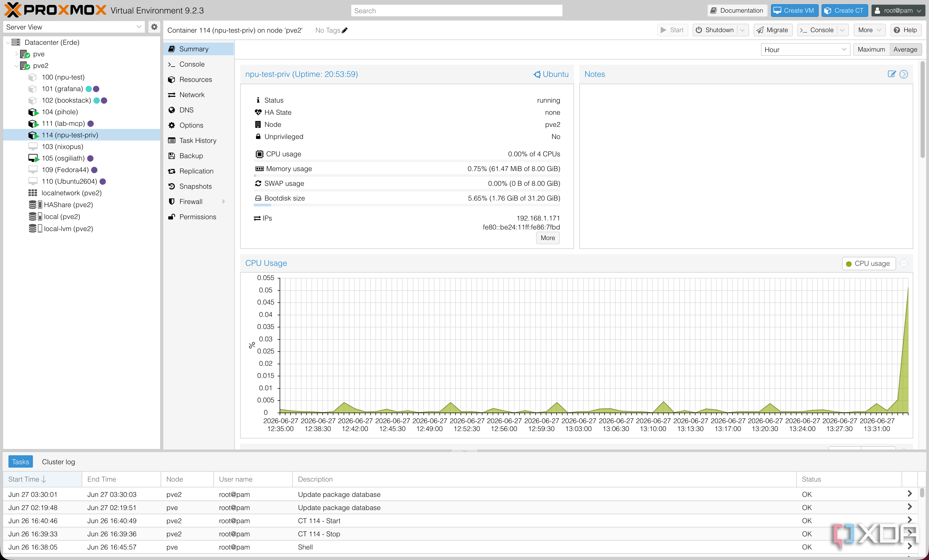Click the Bootdisk size usage bar
The height and width of the screenshot is (560, 929).
407,205
